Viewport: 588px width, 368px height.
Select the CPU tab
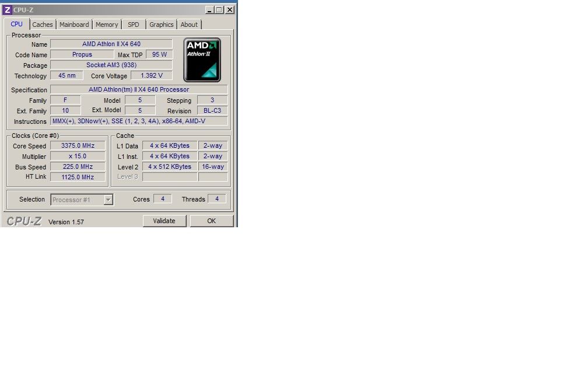[x=16, y=23]
